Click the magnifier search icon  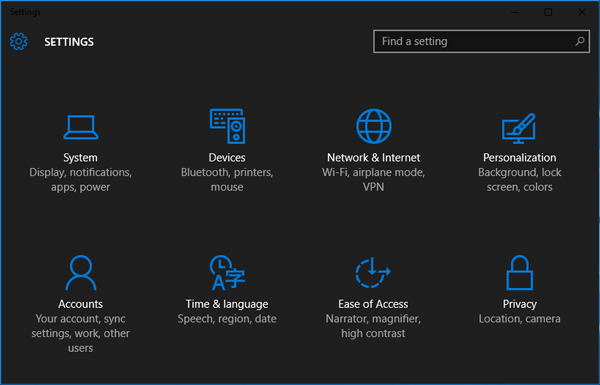[x=580, y=41]
